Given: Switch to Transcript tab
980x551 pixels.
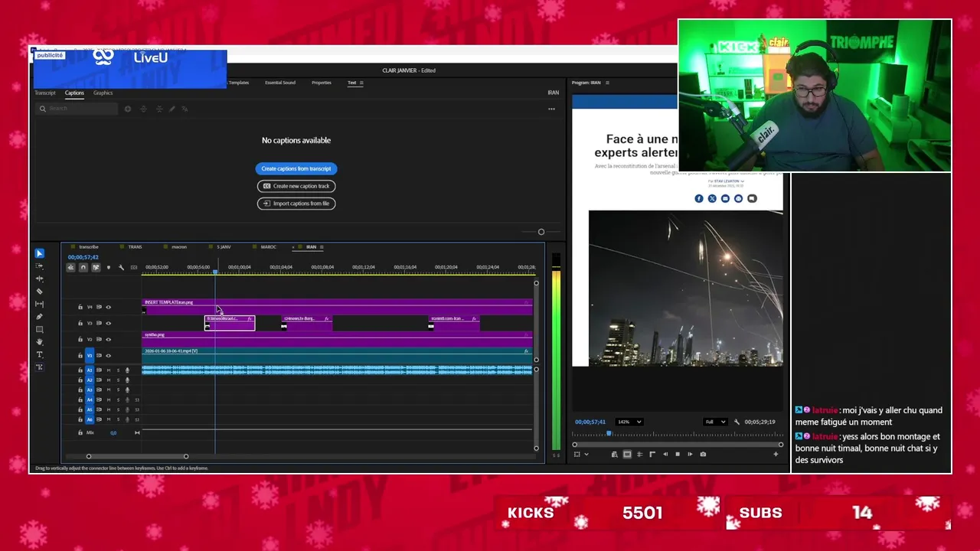Looking at the screenshot, I should point(45,93).
